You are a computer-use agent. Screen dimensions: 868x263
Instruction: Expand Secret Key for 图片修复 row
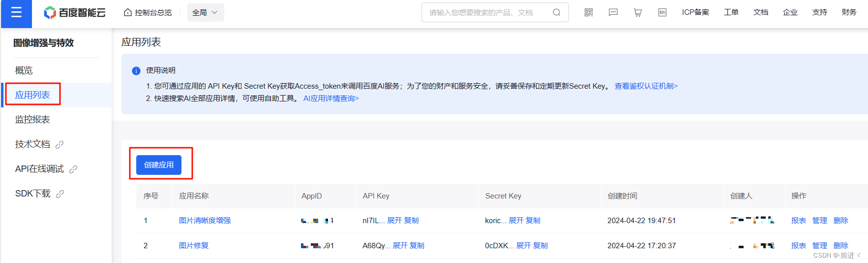(523, 246)
